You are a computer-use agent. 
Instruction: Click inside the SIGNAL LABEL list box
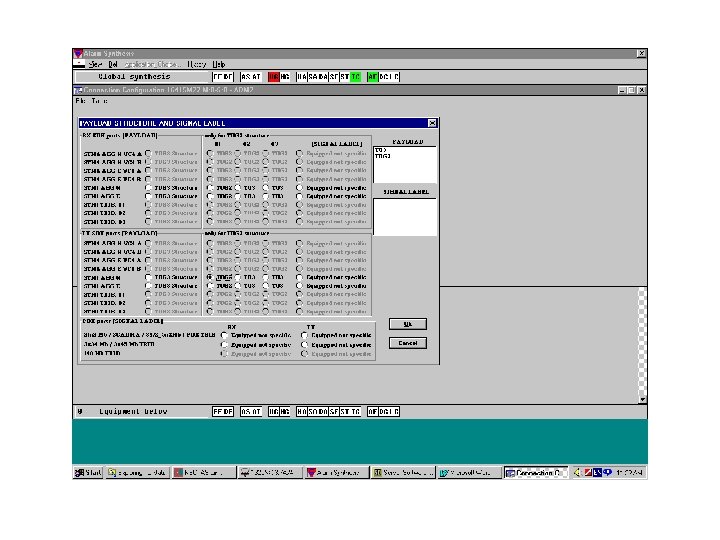tap(405, 217)
